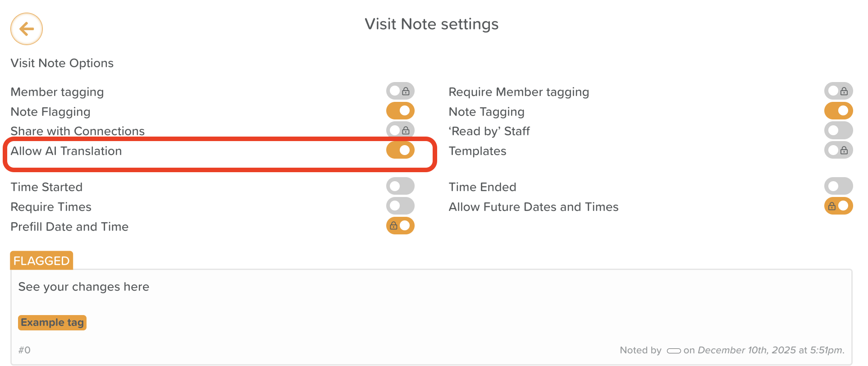Enable the Require Times switch
Viewport: 868px width, 366px height.
[x=400, y=206]
